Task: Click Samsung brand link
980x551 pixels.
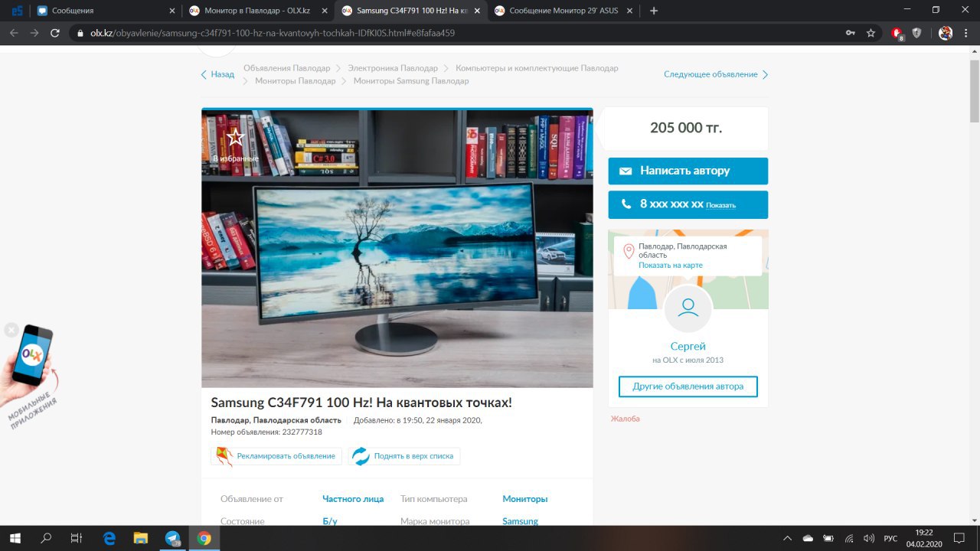Action: 521,521
